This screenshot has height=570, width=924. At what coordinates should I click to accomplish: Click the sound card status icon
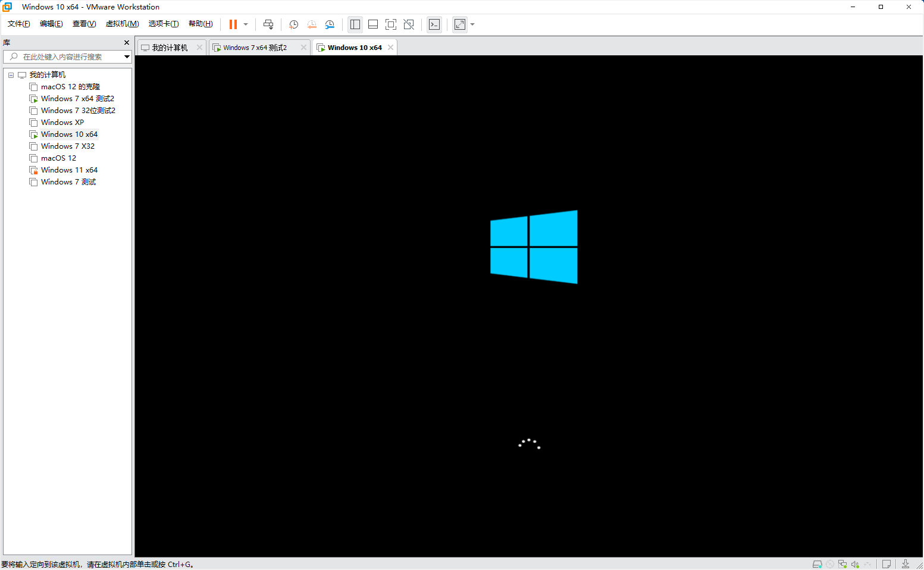(855, 564)
